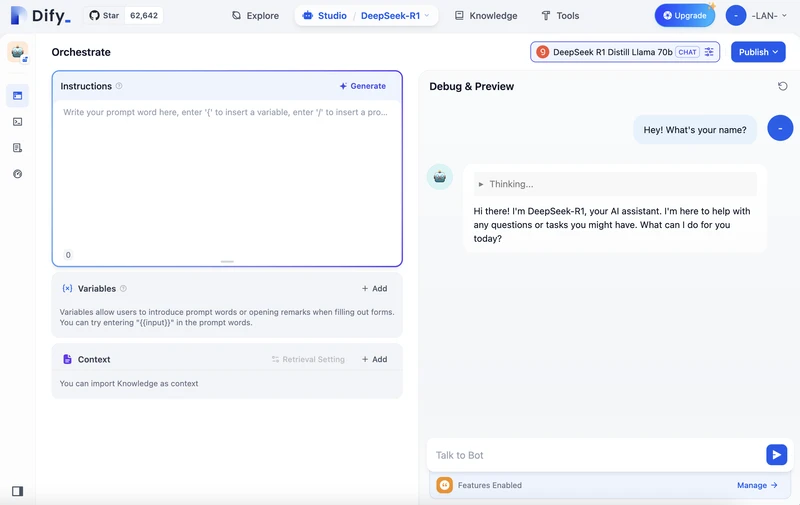Restart the Debug & Preview conversation
This screenshot has height=505, width=800.
[x=783, y=86]
